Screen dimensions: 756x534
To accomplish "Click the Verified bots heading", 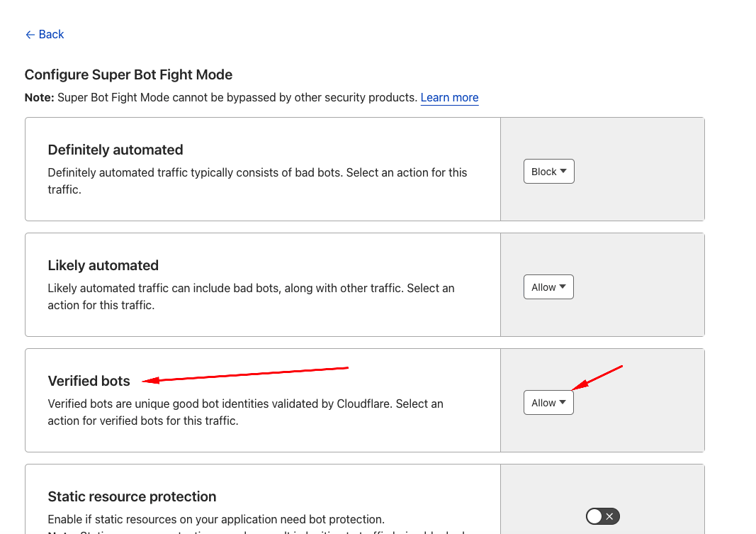I will click(89, 381).
